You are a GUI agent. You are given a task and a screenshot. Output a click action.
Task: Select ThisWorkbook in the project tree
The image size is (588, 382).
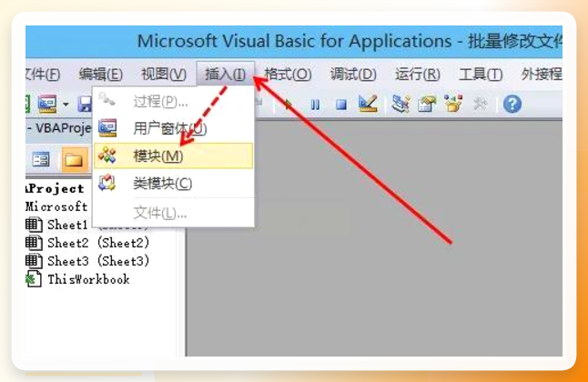(x=88, y=279)
